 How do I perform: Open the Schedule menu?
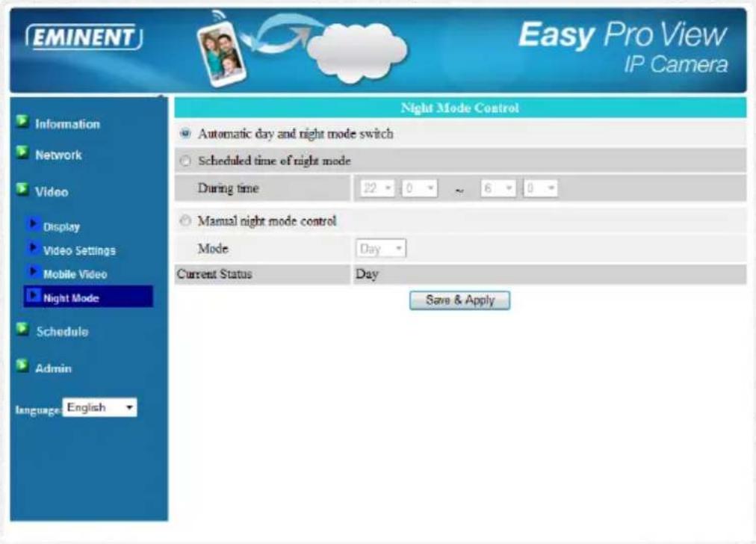point(62,332)
